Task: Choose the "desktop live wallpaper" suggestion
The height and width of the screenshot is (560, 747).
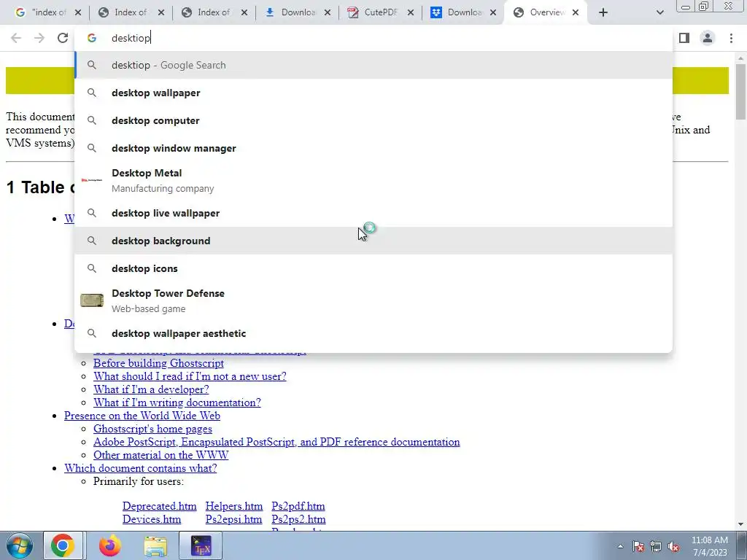Action: tap(373, 213)
